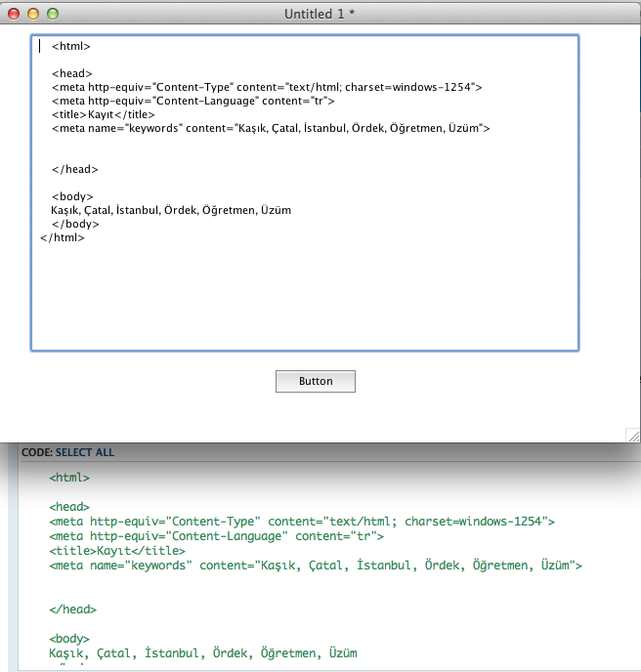This screenshot has height=672, width=641.
Task: Click the green Content-Type line in code block
Action: coord(302,522)
